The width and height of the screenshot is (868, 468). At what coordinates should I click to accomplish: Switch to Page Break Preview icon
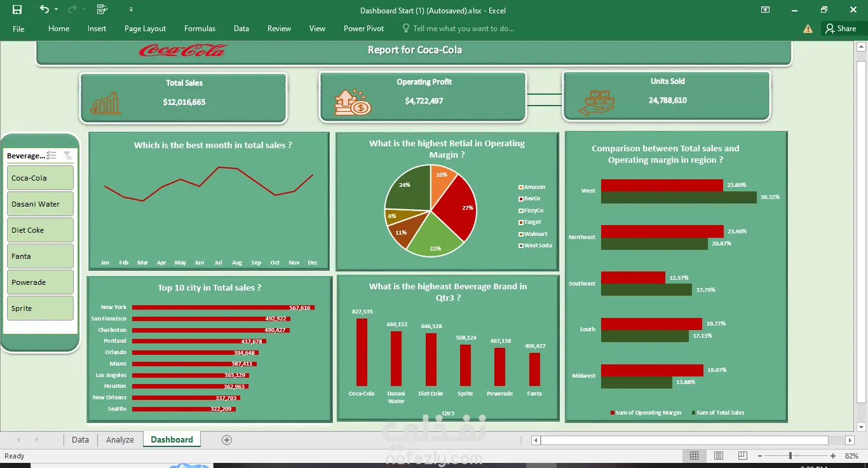pyautogui.click(x=742, y=456)
